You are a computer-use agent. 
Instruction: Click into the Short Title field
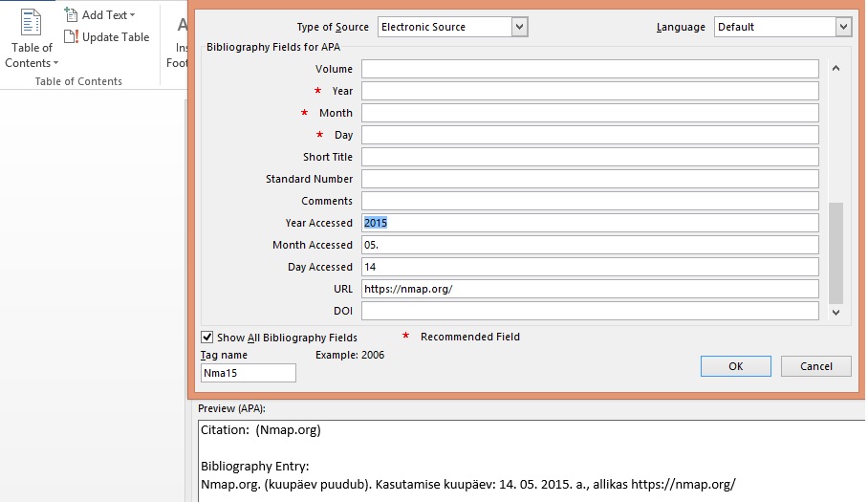590,157
